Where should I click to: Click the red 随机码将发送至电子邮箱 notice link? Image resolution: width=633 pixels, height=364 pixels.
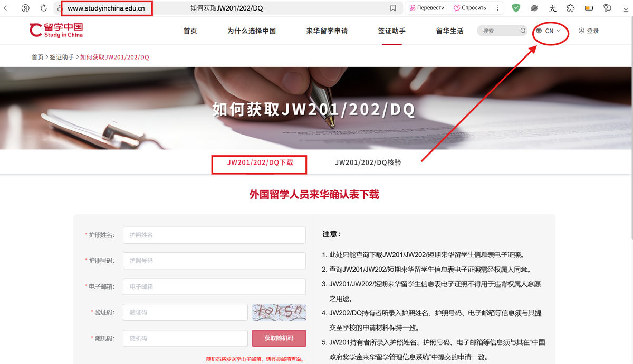[256, 359]
